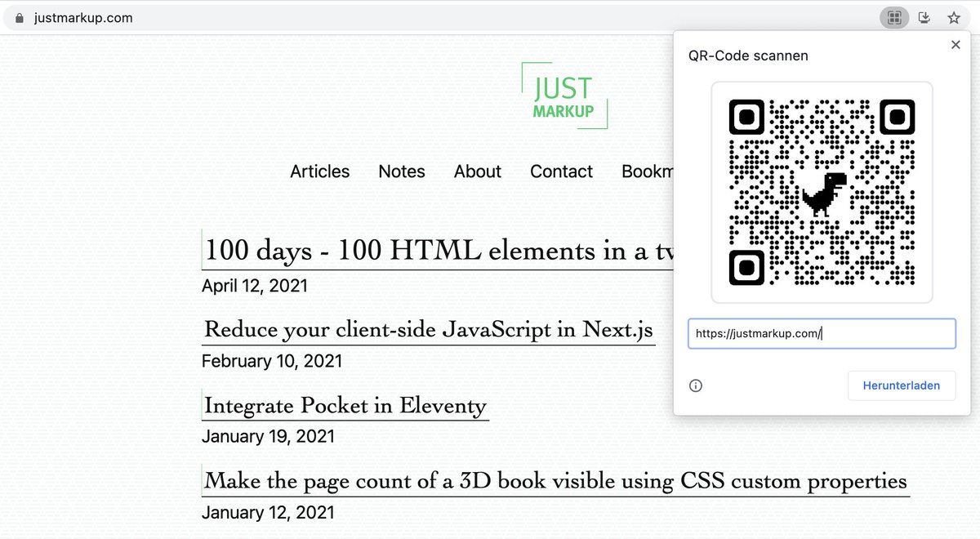Open the 100 days - 100 HTML elements article

(x=438, y=250)
